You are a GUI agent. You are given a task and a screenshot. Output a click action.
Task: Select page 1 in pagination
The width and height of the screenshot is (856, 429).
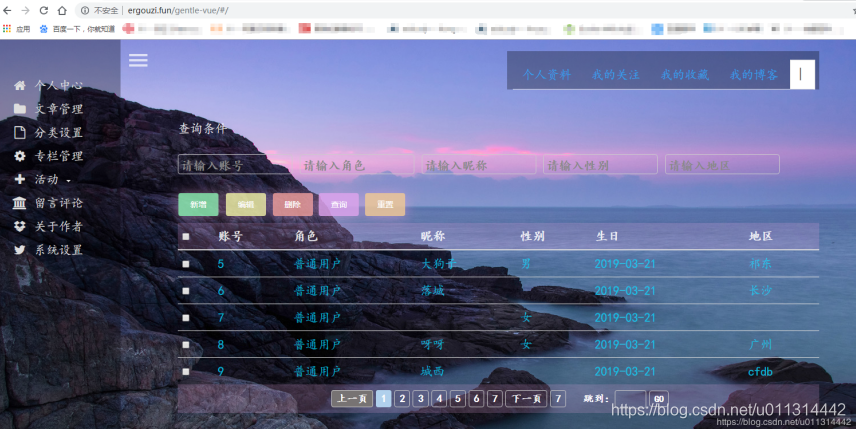click(x=384, y=398)
